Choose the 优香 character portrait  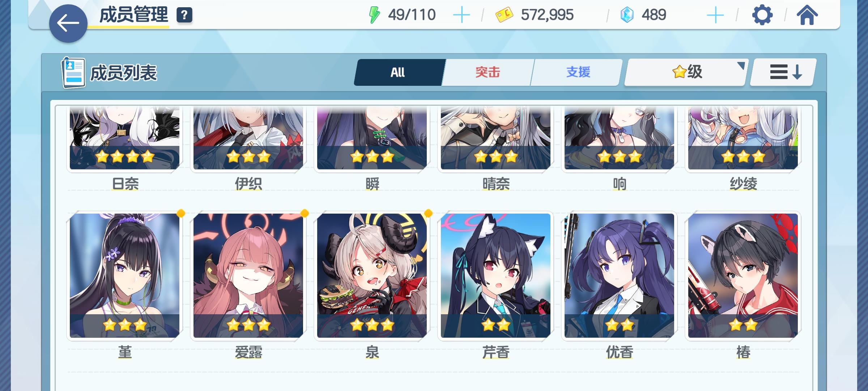pos(619,276)
